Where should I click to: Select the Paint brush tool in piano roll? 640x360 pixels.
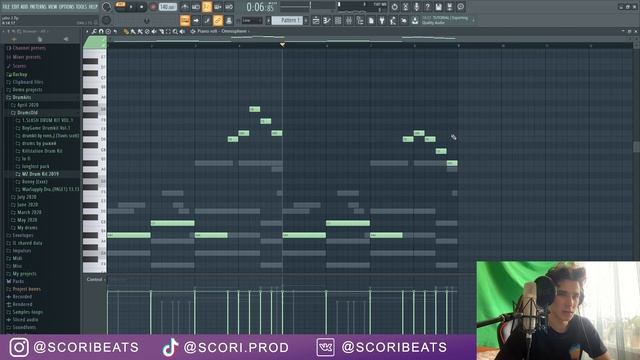point(133,31)
